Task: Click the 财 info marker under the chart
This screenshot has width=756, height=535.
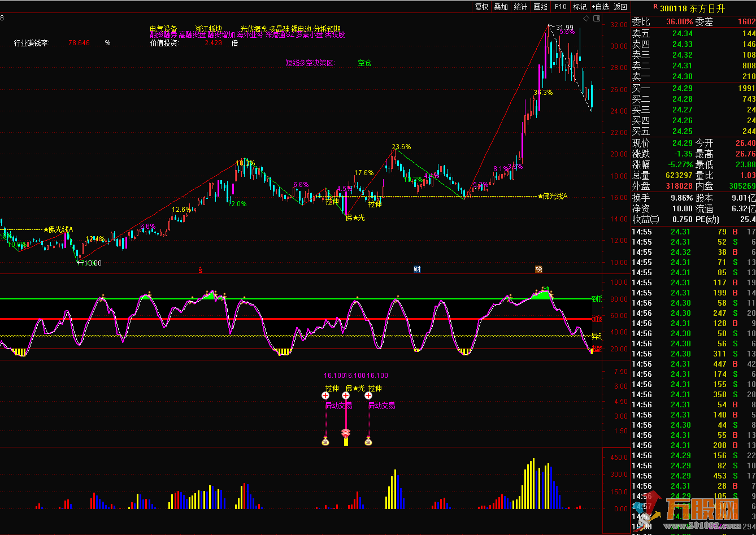Action: pyautogui.click(x=417, y=269)
